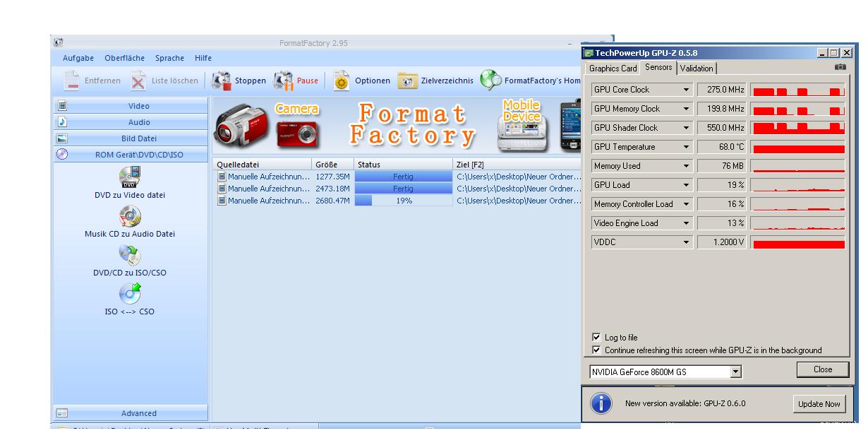Viewport: 868px width, 433px height.
Task: Click the GPU Temperature graph
Action: point(798,147)
